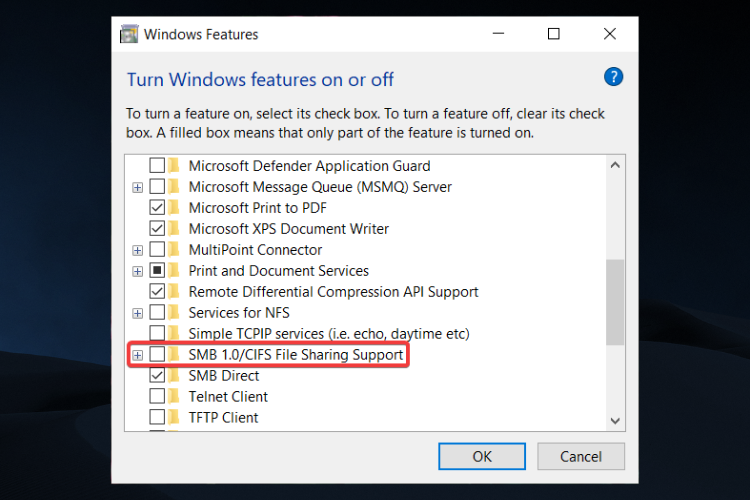Select the Microsoft Print to PDF folder icon
This screenshot has width=750, height=500.
[x=174, y=208]
